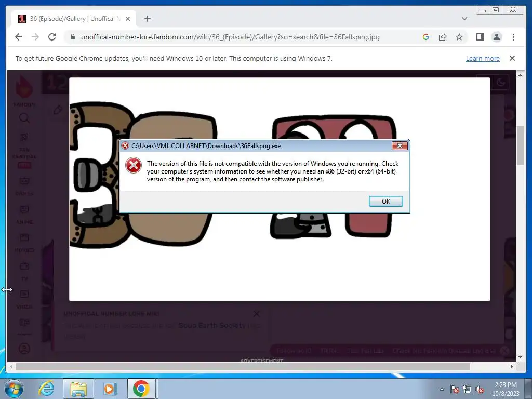
Task: Share this page icon
Action: click(x=443, y=37)
